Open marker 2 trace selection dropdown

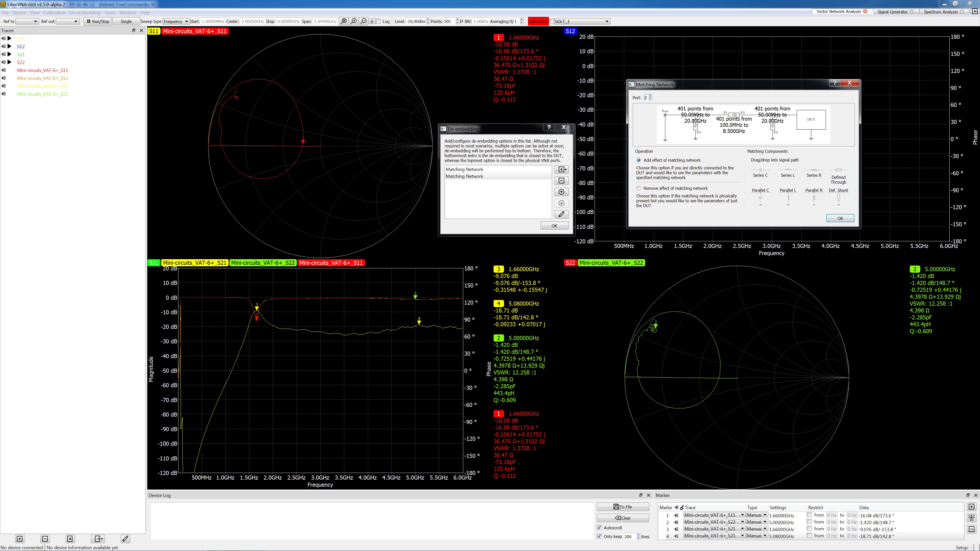click(714, 522)
